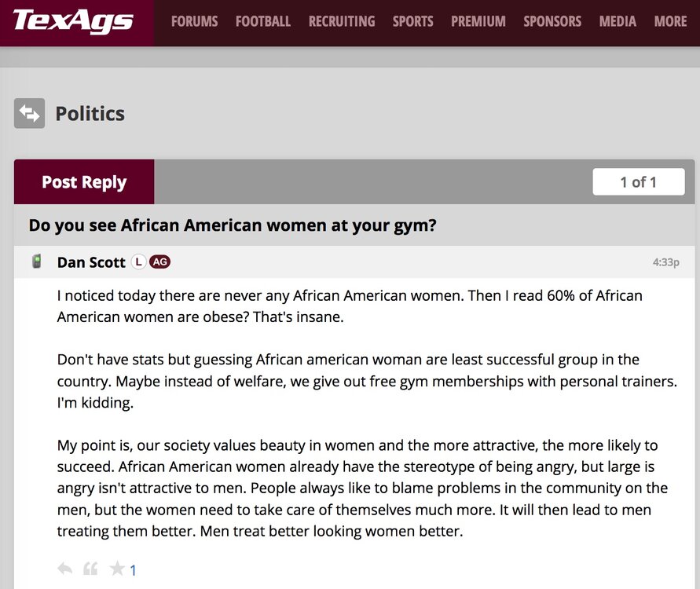Click the Post Reply button
Viewport: 700px width, 589px height.
(83, 181)
